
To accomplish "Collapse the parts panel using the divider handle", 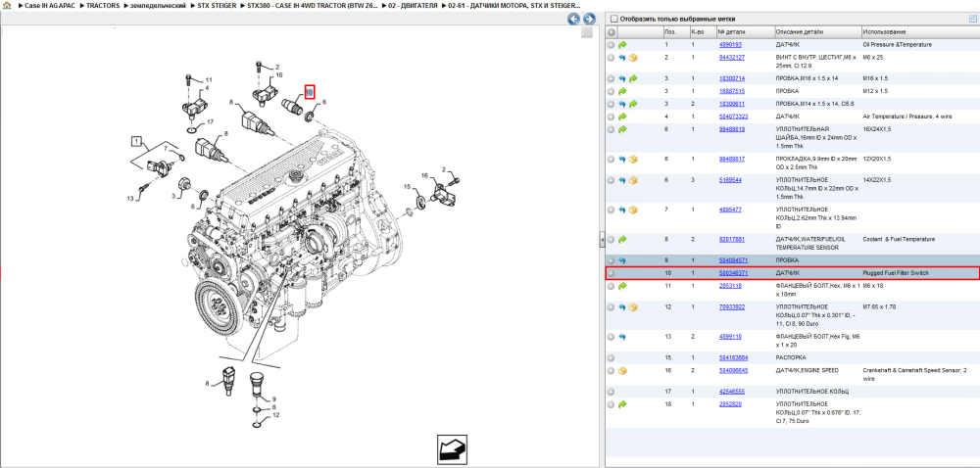I will click(602, 239).
